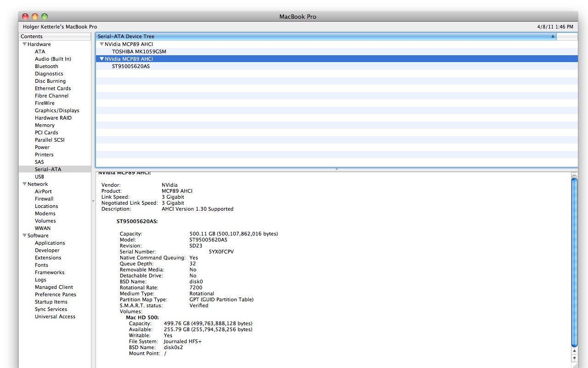Collapse the selected NVidia MCP89 AHCI node

point(102,59)
